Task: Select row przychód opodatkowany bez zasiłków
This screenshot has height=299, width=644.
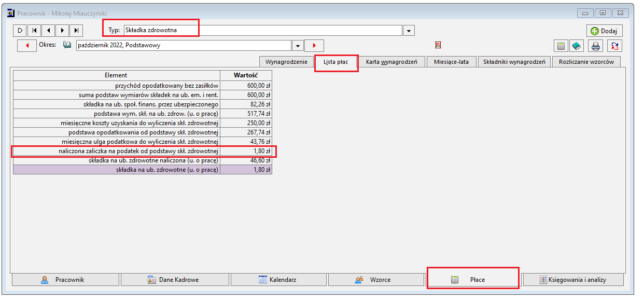Action: (x=142, y=86)
